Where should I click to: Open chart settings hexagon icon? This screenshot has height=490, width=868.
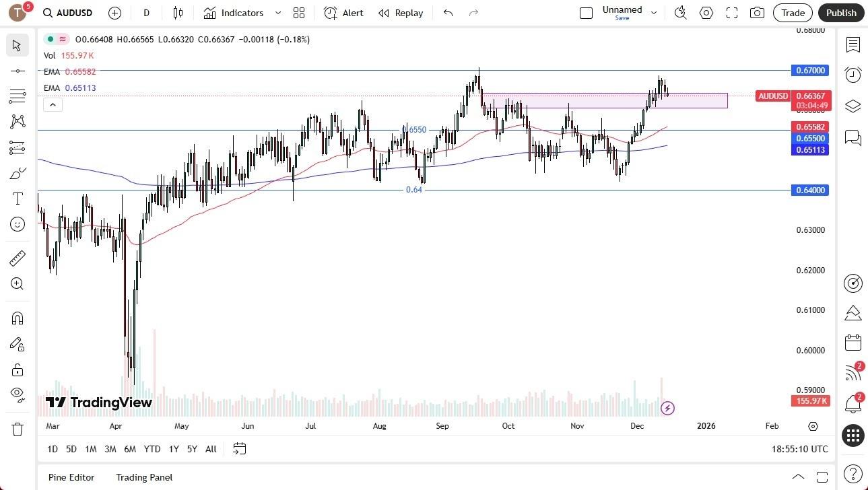click(706, 13)
